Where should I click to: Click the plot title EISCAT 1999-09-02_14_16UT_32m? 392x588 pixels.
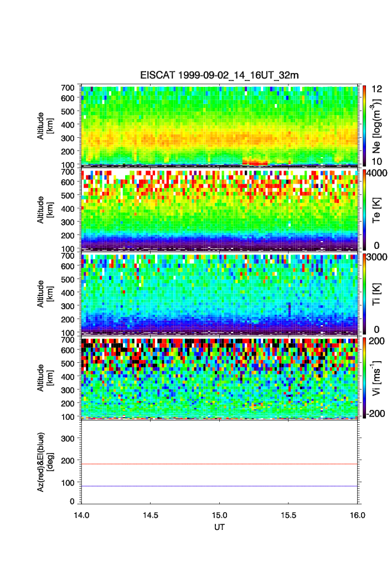click(220, 75)
